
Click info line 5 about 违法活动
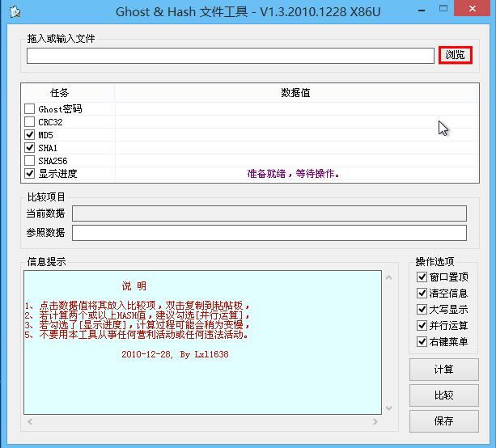(x=137, y=335)
